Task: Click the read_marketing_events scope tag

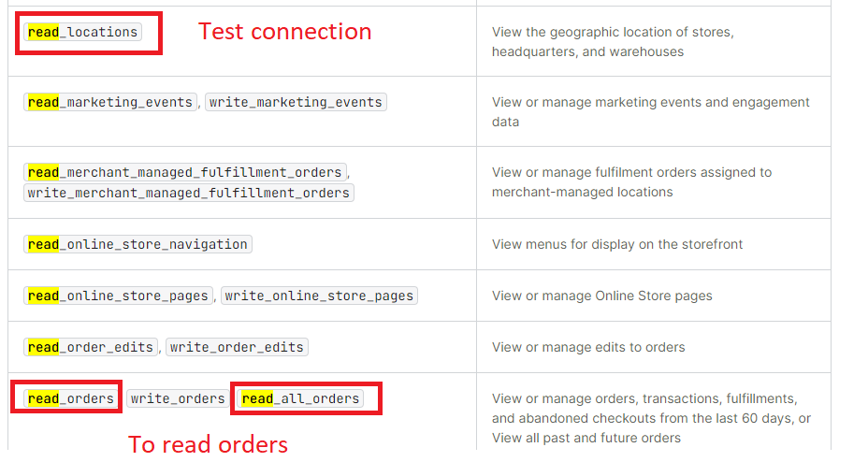Action: [110, 102]
